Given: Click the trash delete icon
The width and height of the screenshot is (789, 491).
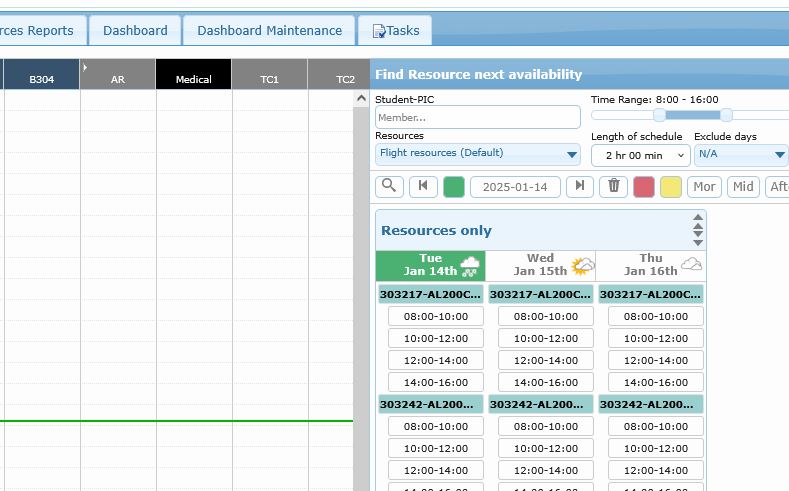Looking at the screenshot, I should coord(614,186).
